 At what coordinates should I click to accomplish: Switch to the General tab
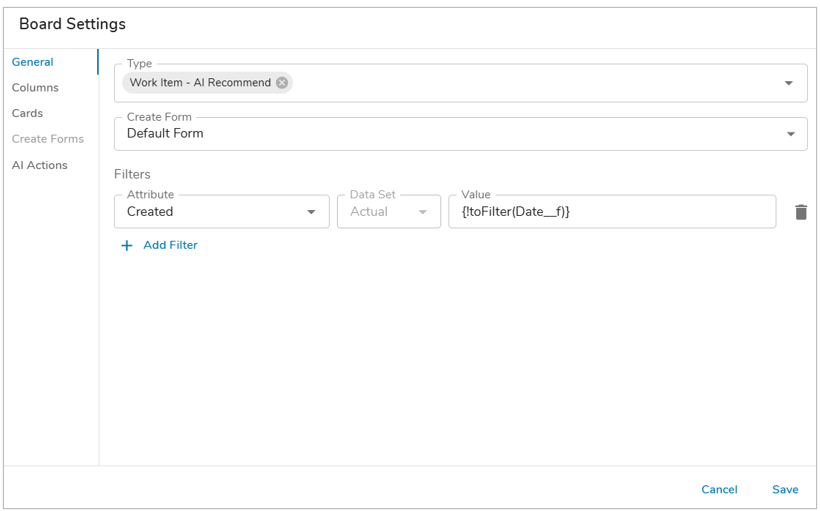32,62
